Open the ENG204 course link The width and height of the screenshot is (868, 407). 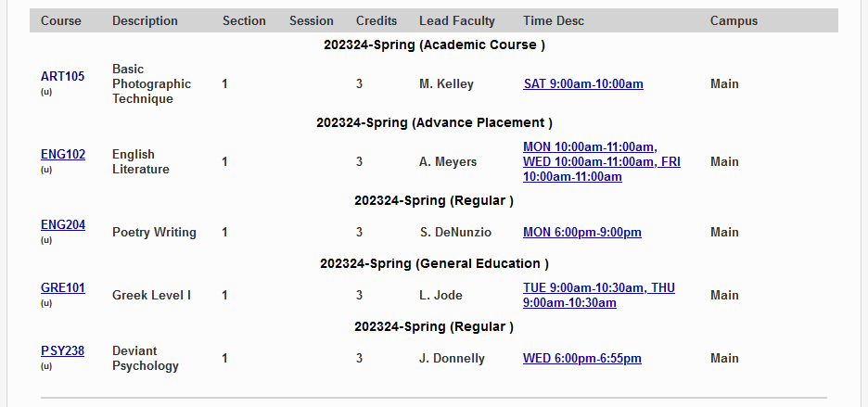click(62, 224)
